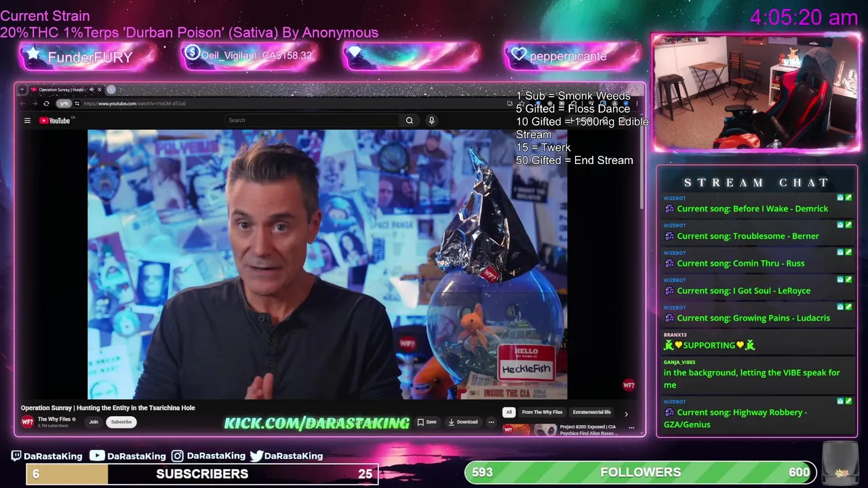Viewport: 868px width, 488px height.
Task: Open the browser three-dot menu
Action: [637, 104]
